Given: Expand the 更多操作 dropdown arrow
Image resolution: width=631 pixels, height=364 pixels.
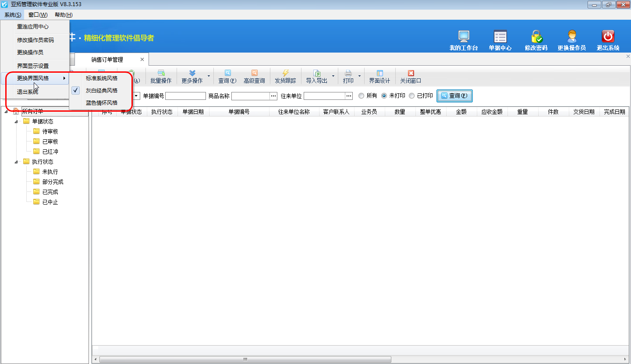Looking at the screenshot, I should coord(209,76).
